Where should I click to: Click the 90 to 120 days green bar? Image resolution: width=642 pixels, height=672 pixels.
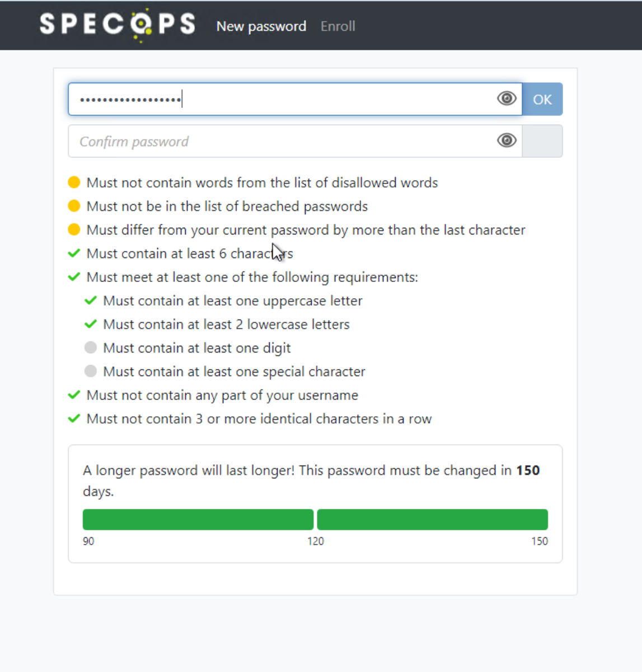click(x=198, y=519)
